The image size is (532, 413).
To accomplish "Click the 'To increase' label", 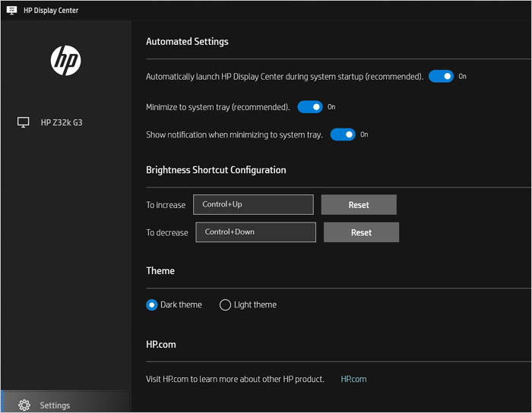I will tap(166, 205).
